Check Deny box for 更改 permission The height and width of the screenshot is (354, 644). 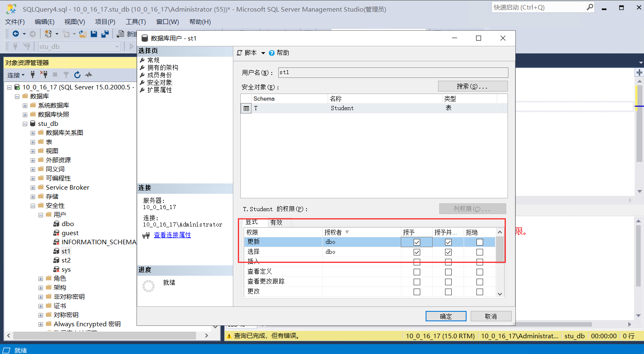[x=480, y=292]
